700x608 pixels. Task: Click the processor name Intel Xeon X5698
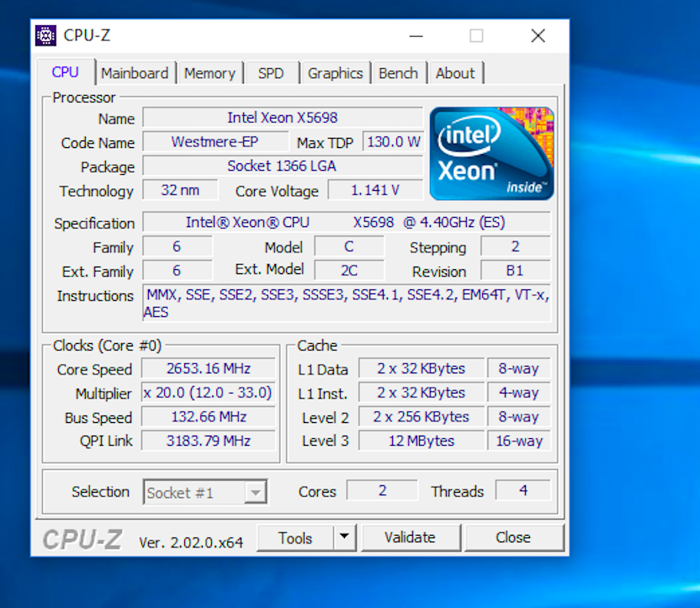(283, 118)
